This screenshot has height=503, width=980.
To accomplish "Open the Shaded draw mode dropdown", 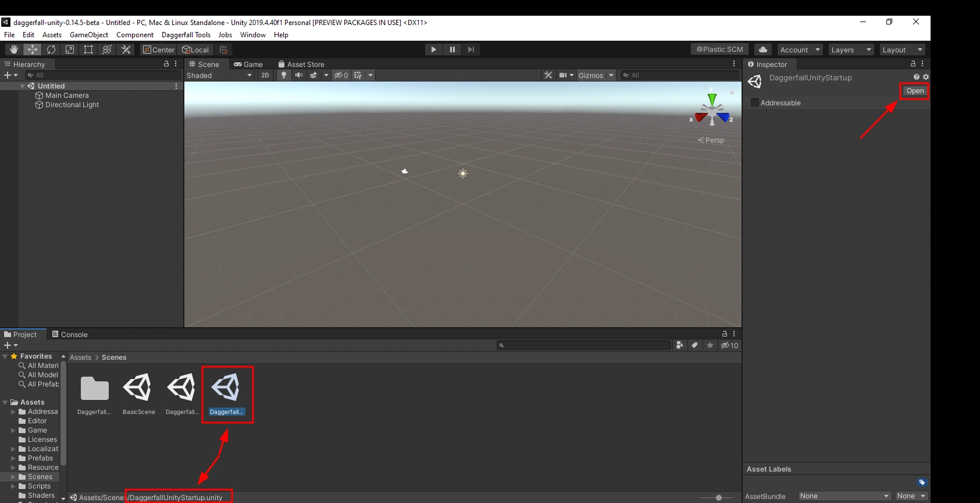I will 219,75.
